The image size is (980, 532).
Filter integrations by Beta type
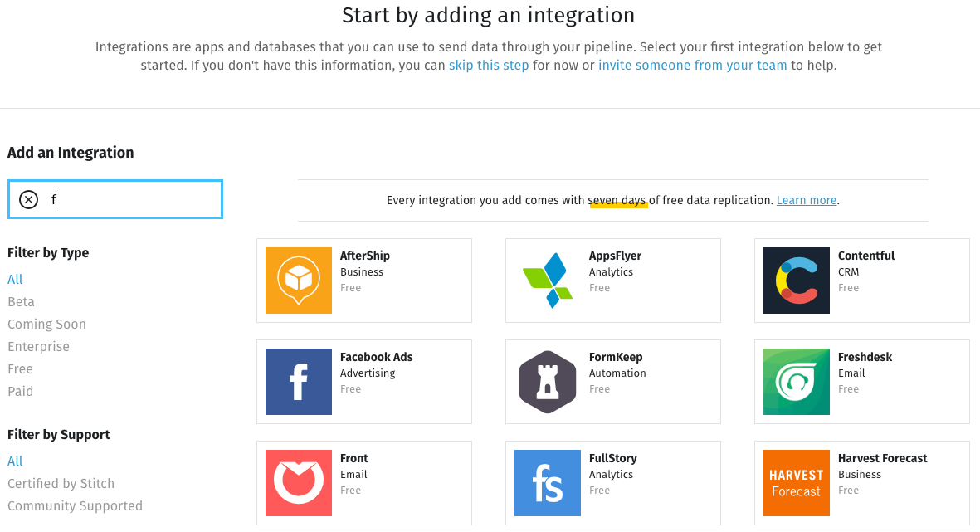tap(21, 301)
